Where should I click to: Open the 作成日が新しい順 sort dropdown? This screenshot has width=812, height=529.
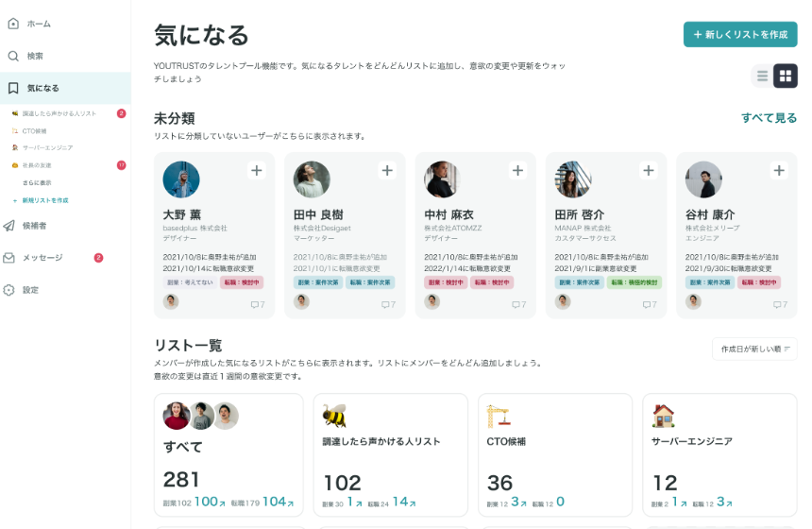[754, 349]
